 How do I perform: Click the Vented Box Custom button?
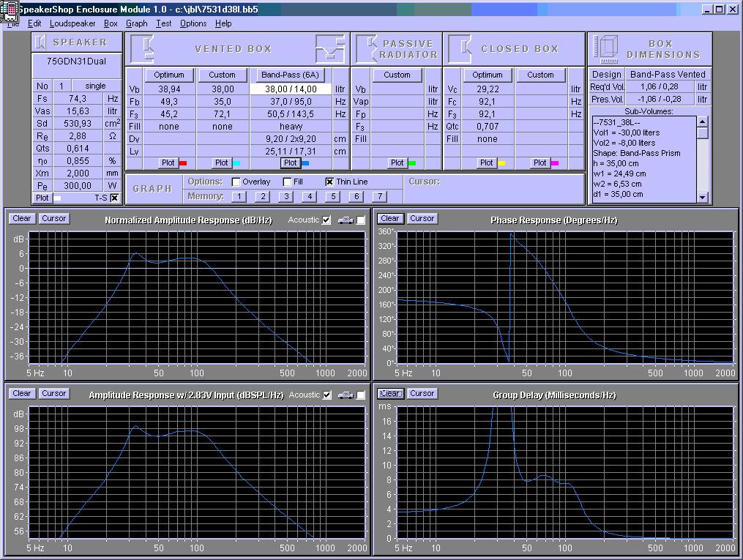223,75
